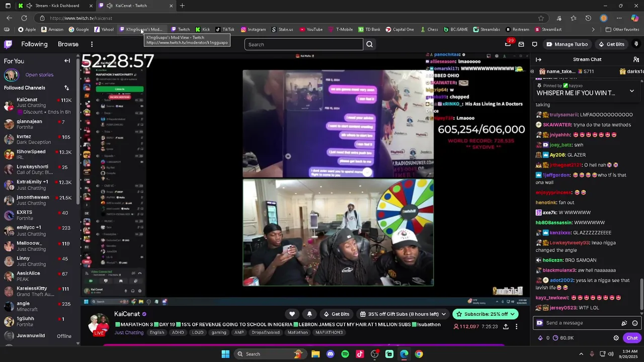Expand Subscribe 25% off dropdown arrow
644x362 pixels.
point(513,314)
